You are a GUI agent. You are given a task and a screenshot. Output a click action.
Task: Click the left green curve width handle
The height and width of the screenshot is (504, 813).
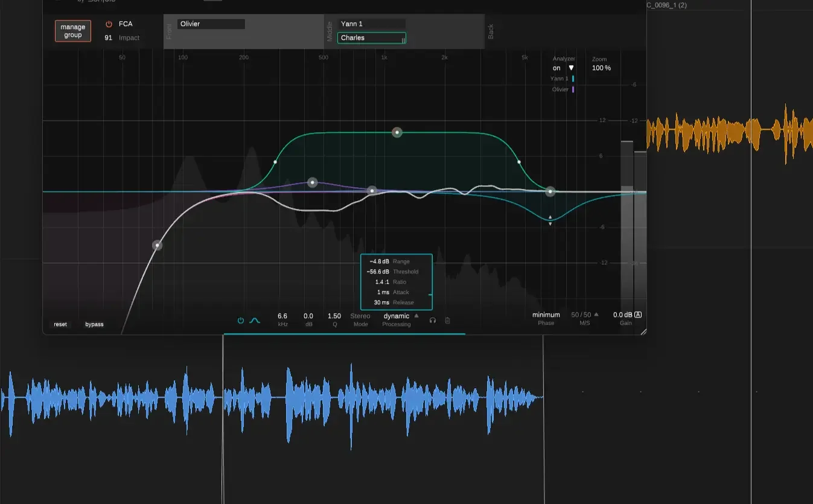275,162
